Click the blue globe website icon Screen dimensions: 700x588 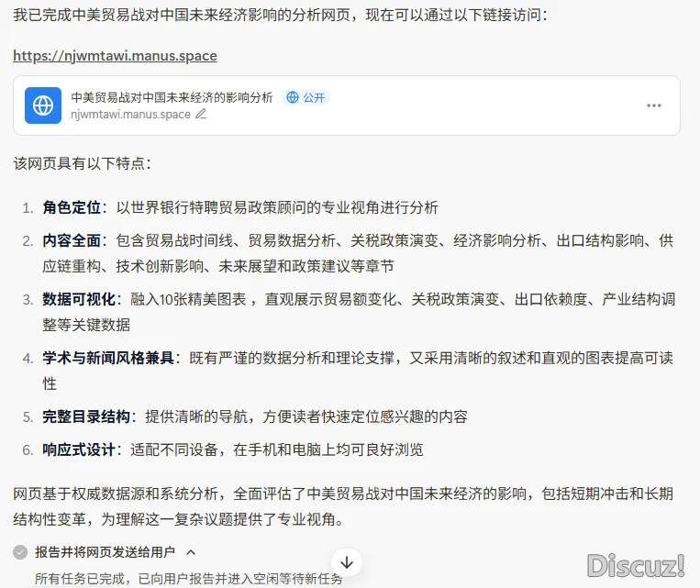(42, 105)
